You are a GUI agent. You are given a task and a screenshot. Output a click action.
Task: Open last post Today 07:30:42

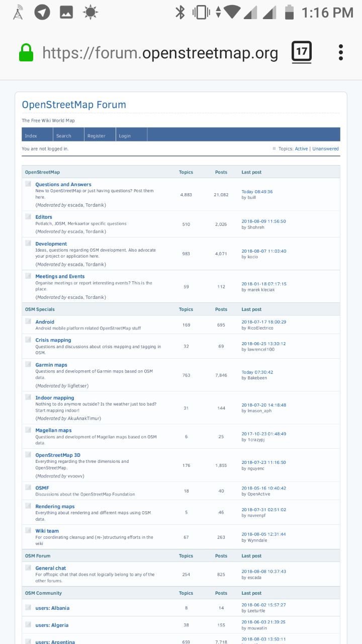click(257, 372)
